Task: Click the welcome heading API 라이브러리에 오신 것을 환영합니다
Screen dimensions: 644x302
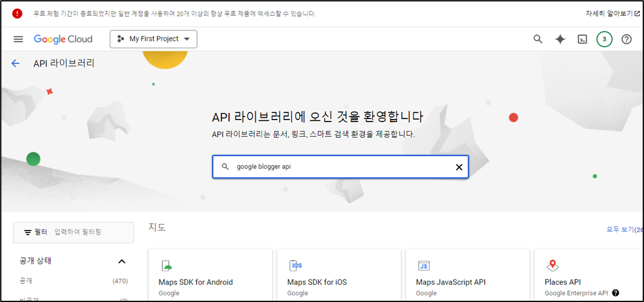Action: click(x=317, y=117)
